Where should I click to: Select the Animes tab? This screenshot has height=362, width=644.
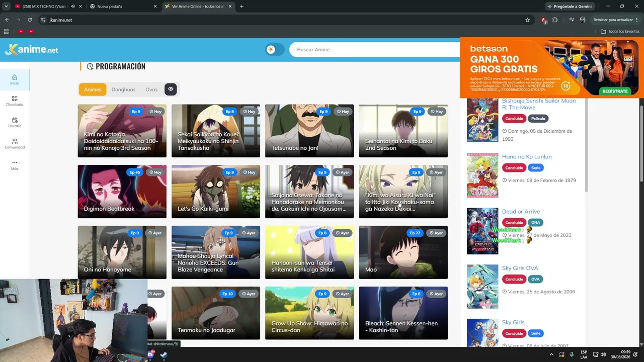93,89
